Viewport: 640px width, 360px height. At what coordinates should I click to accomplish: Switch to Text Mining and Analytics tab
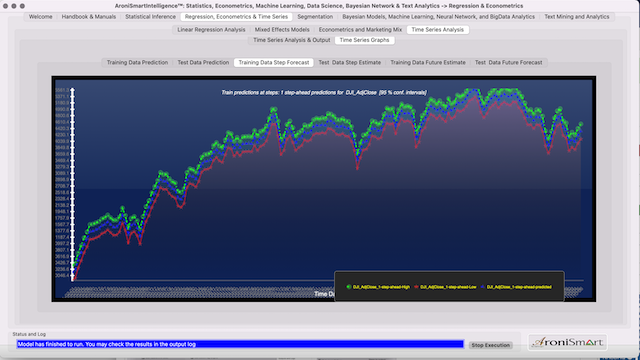coord(576,17)
